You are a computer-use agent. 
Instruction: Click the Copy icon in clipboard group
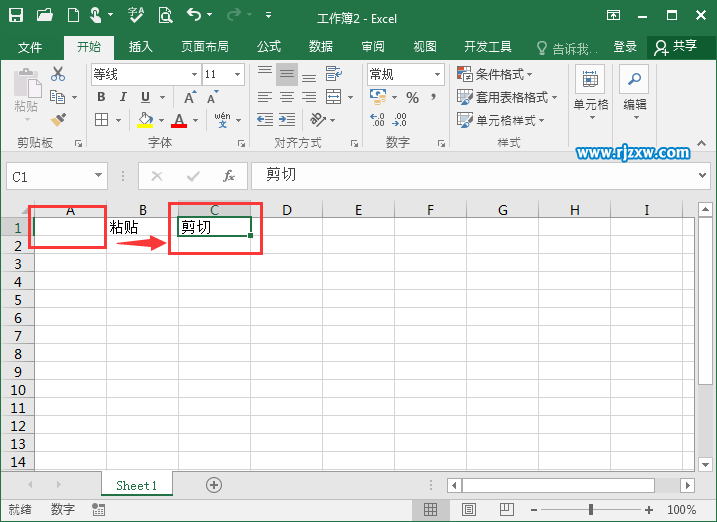pyautogui.click(x=57, y=97)
